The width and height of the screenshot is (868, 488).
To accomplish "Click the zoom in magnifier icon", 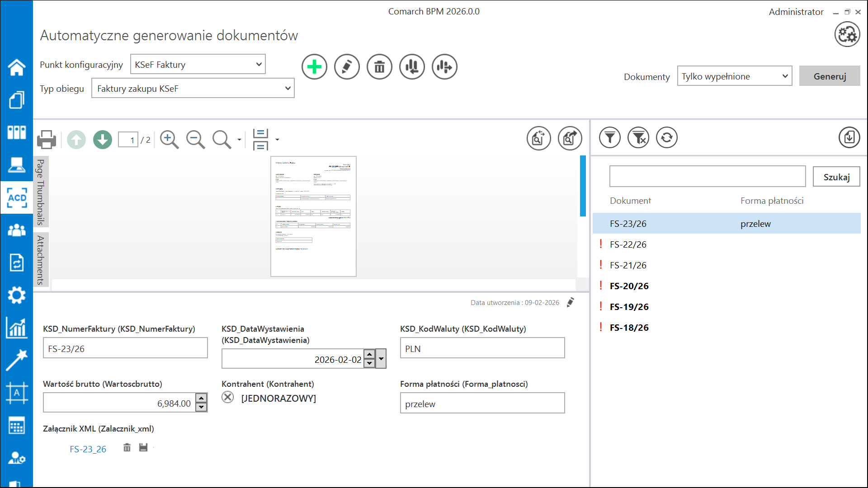I will pyautogui.click(x=169, y=140).
